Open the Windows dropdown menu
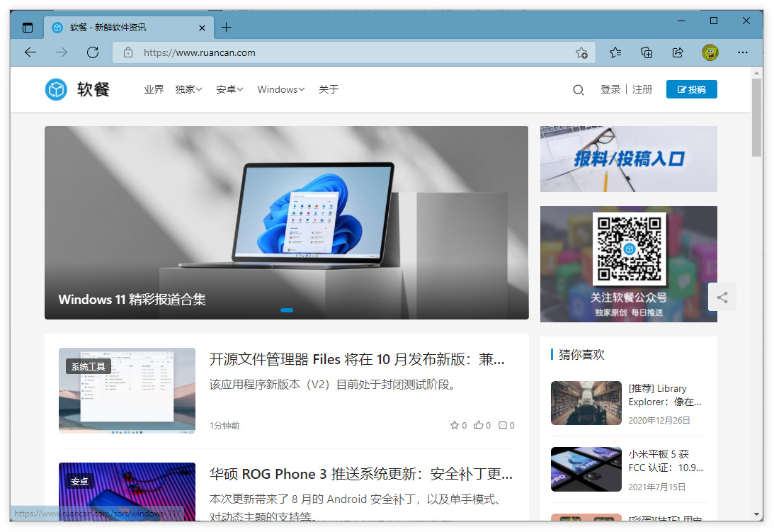Screen dimensions: 774x532 point(280,89)
